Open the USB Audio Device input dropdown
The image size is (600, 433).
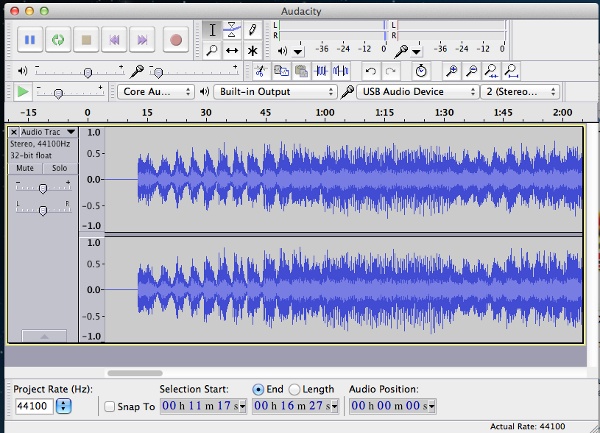(417, 92)
